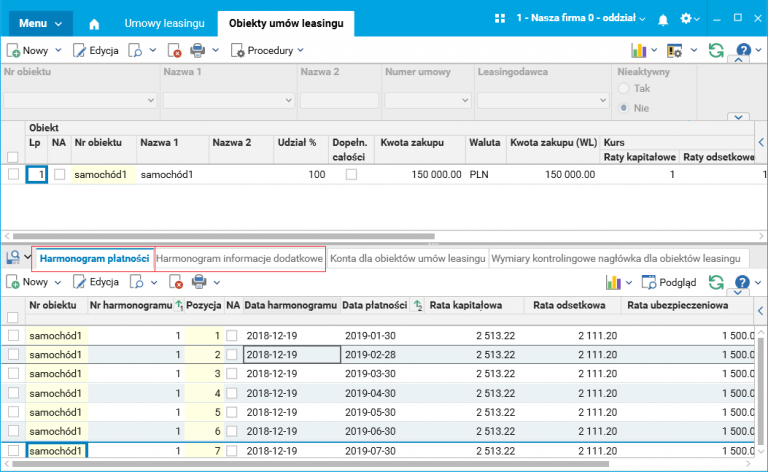Select the 150 000.00 Kwota zakupu cell
The width and height of the screenshot is (768, 472).
click(420, 174)
